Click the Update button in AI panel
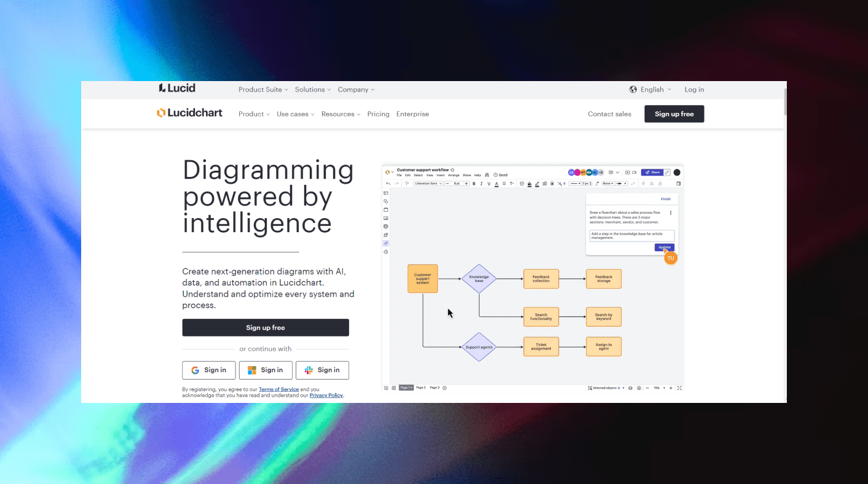 pyautogui.click(x=665, y=247)
